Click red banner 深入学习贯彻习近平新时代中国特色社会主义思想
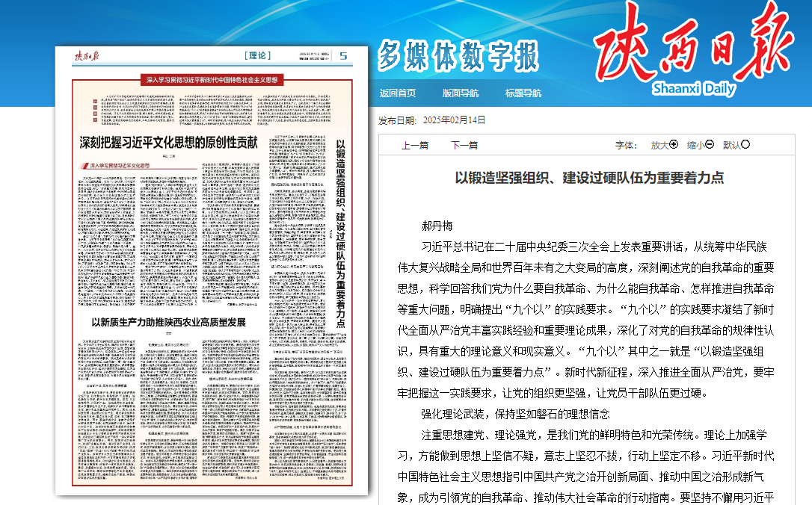Screen dimensions: 812x505 coord(212,78)
